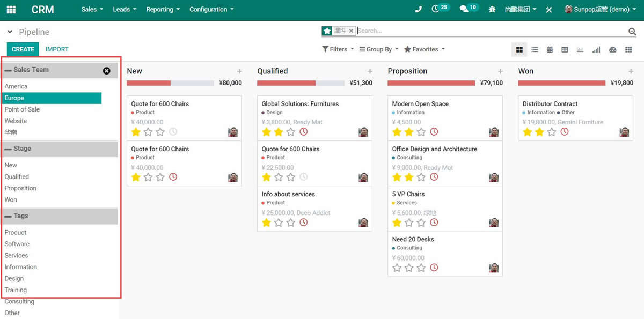The width and height of the screenshot is (644, 319).
Task: Open the Filters dropdown
Action: [x=338, y=49]
